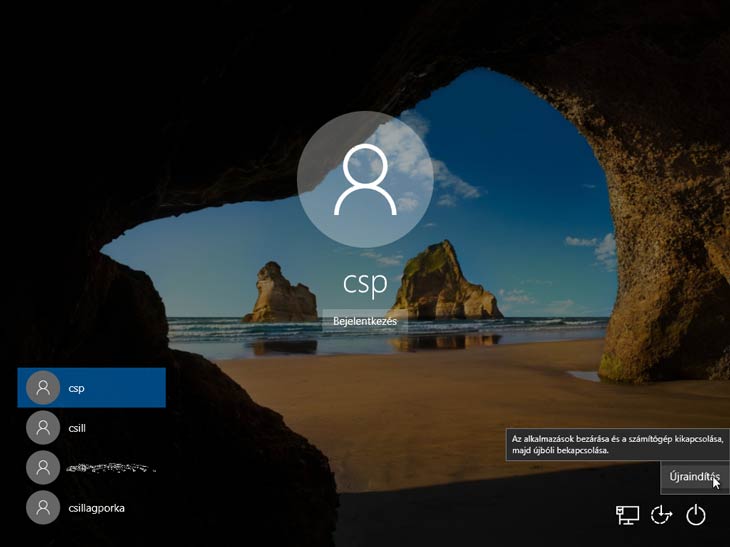The image size is (730, 547).
Task: Click the avatar icon beside csill
Action: [42, 428]
